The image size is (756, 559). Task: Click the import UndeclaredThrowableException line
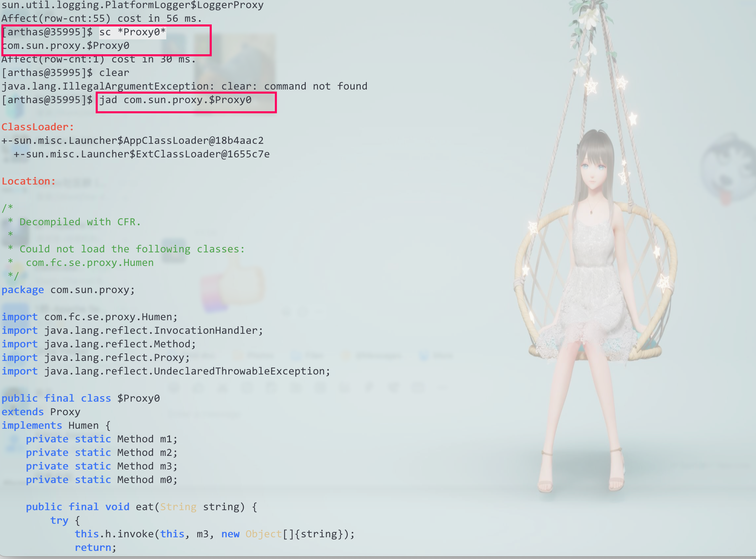click(166, 371)
